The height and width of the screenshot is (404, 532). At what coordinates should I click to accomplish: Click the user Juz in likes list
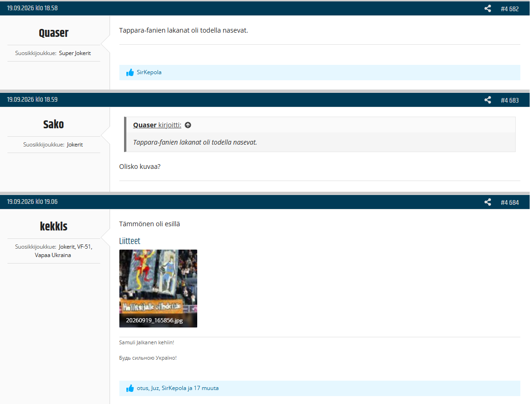click(x=155, y=388)
